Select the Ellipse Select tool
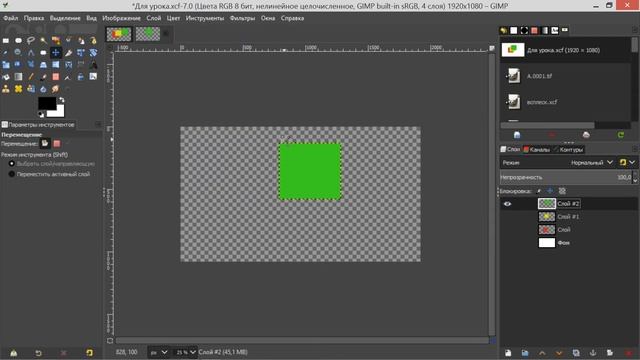The height and width of the screenshot is (360, 640). [x=18, y=40]
